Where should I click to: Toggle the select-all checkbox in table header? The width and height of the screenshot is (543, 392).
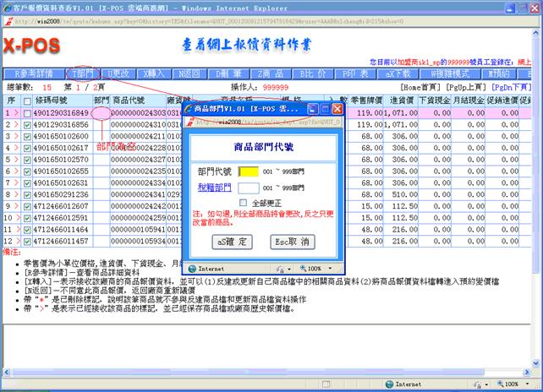[x=26, y=101]
